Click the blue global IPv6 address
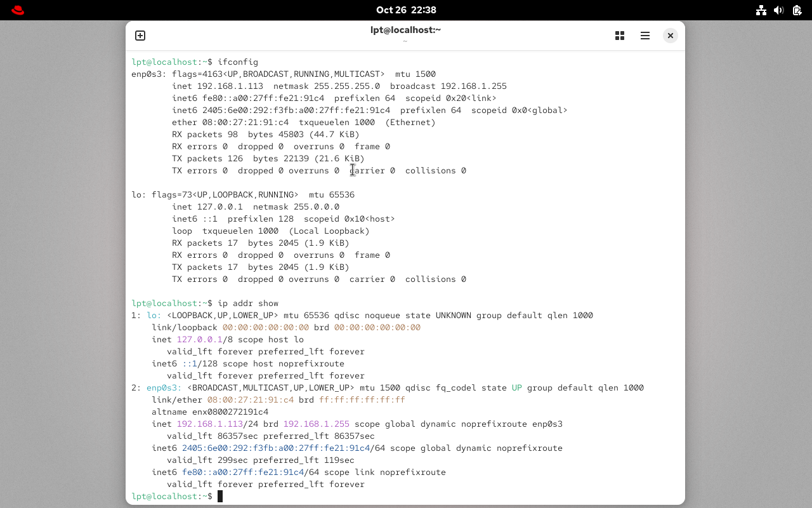Image resolution: width=812 pixels, height=508 pixels. click(276, 448)
